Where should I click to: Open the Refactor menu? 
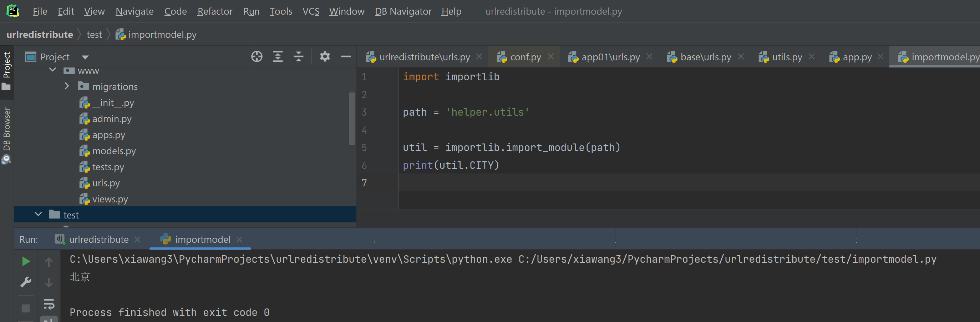pos(214,11)
